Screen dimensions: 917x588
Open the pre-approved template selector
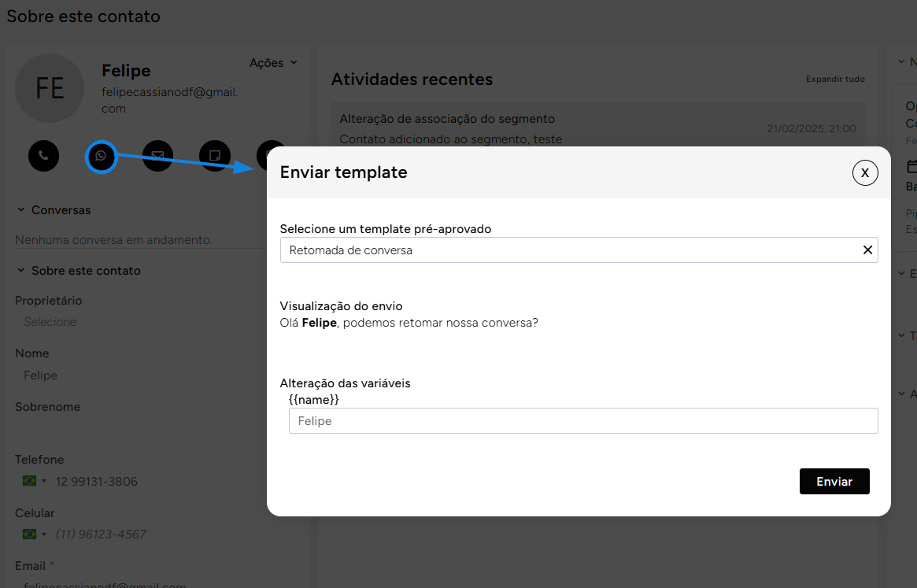coord(567,250)
